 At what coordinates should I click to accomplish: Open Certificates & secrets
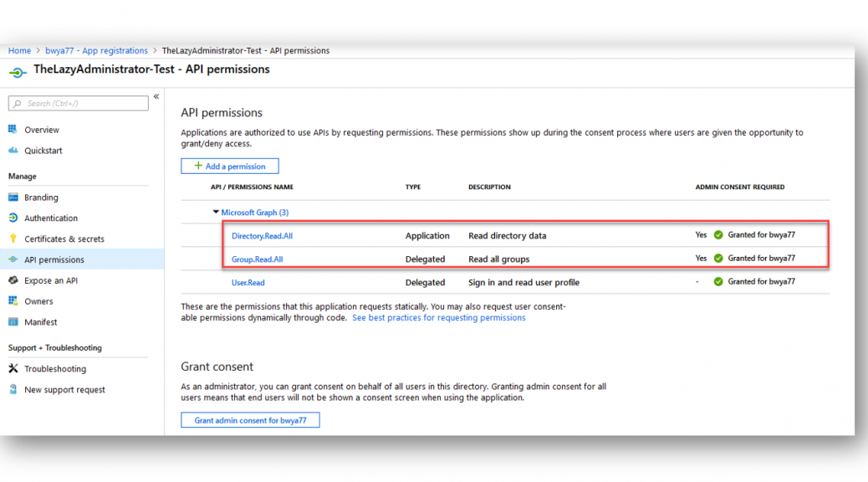(64, 238)
